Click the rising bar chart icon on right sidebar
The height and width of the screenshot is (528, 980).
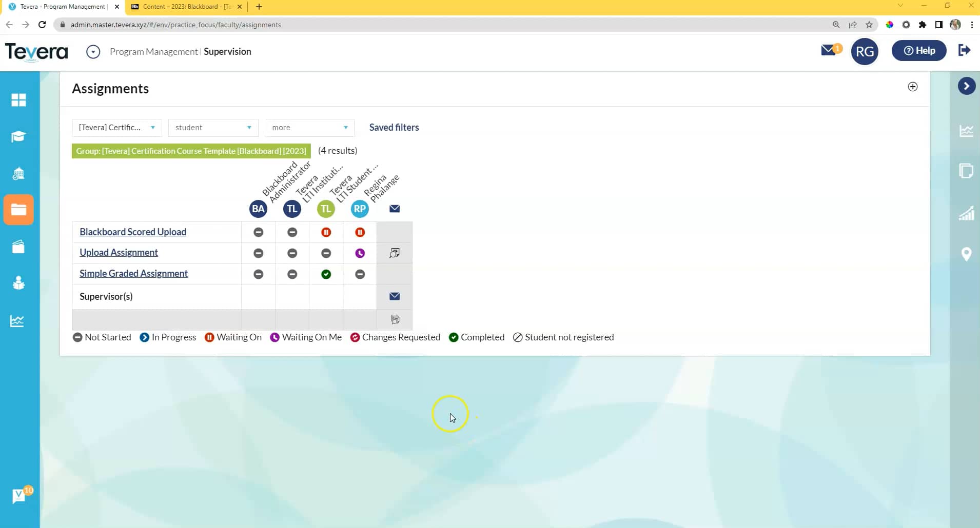point(967,213)
